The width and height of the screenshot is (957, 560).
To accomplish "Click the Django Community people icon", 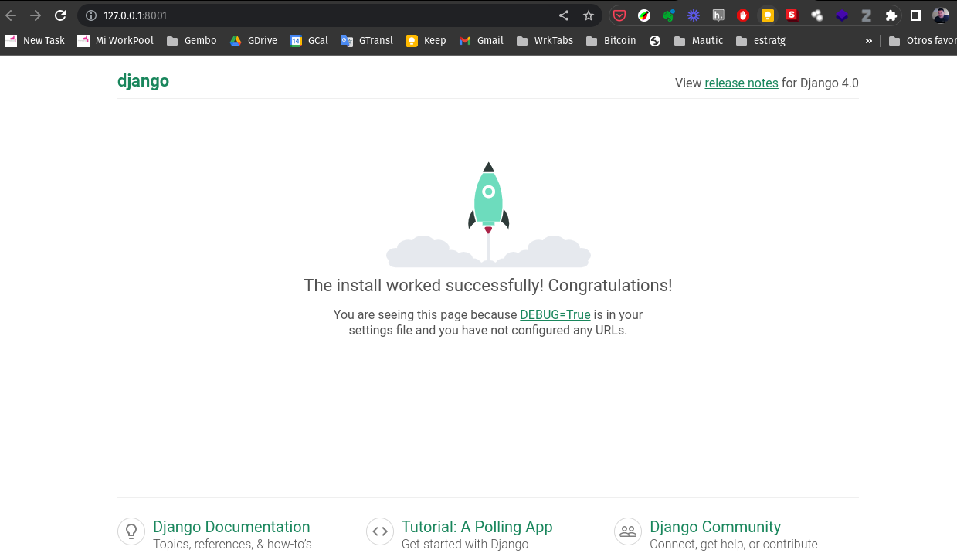I will tap(628, 531).
